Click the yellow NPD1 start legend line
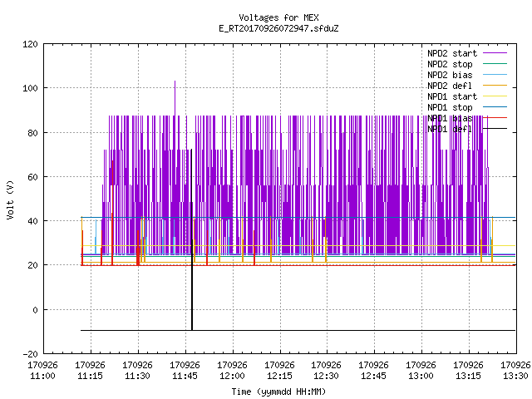Image resolution: width=532 pixels, height=399 pixels. (x=495, y=96)
